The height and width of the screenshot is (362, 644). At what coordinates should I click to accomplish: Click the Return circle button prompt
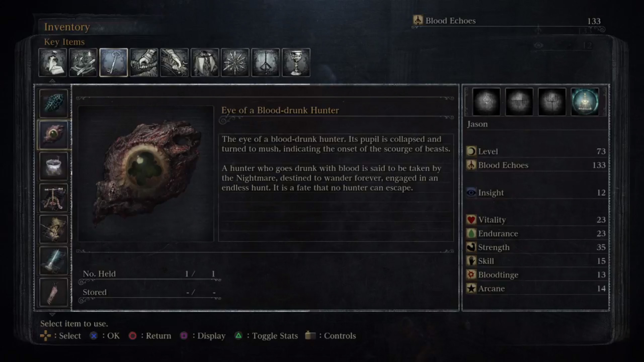click(150, 336)
